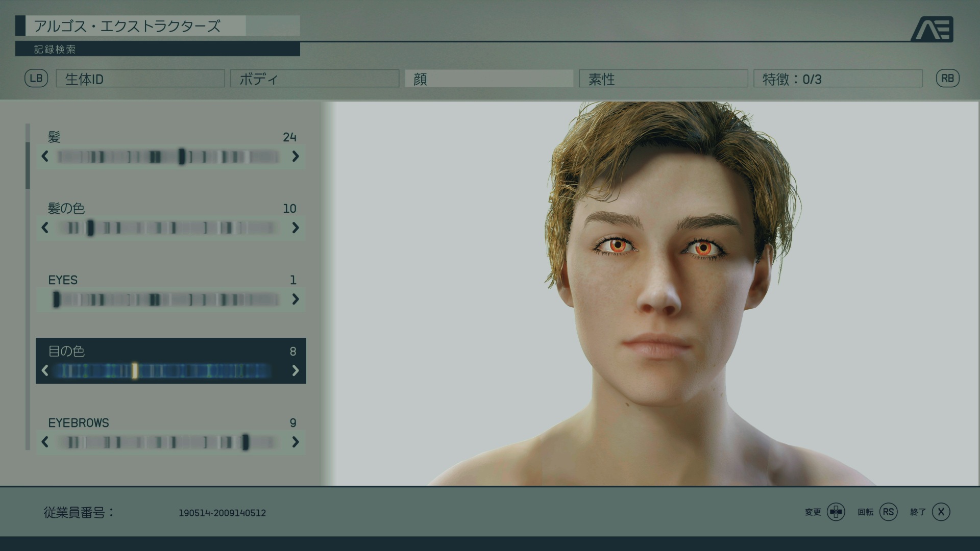Click the RS rotate stick icon
The width and height of the screenshot is (980, 551).
click(x=888, y=512)
